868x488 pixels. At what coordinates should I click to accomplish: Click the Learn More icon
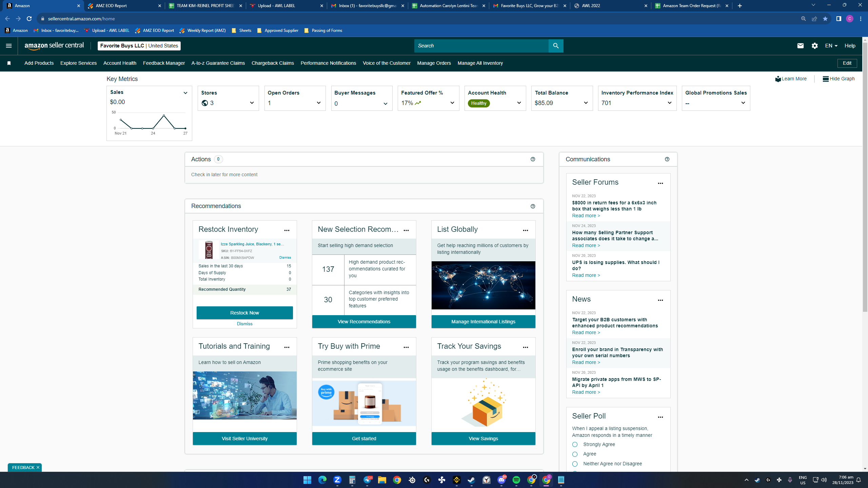(778, 79)
